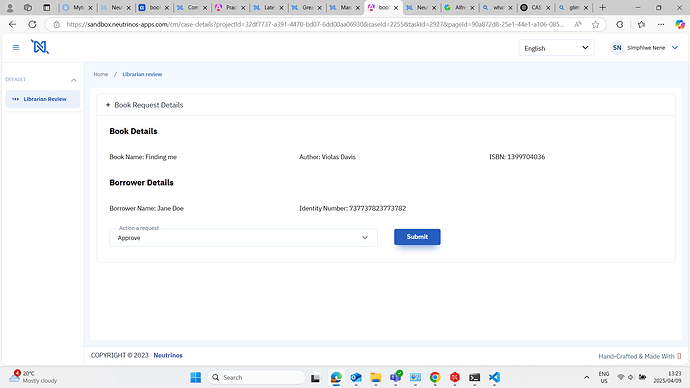Open browser profile icon
This screenshot has height=388, width=690.
[10, 7]
